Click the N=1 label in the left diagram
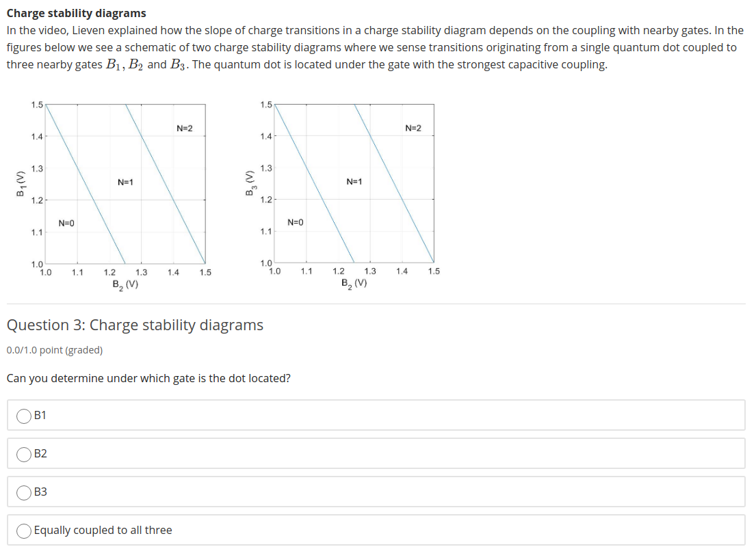This screenshot has height=549, width=756. (x=125, y=182)
